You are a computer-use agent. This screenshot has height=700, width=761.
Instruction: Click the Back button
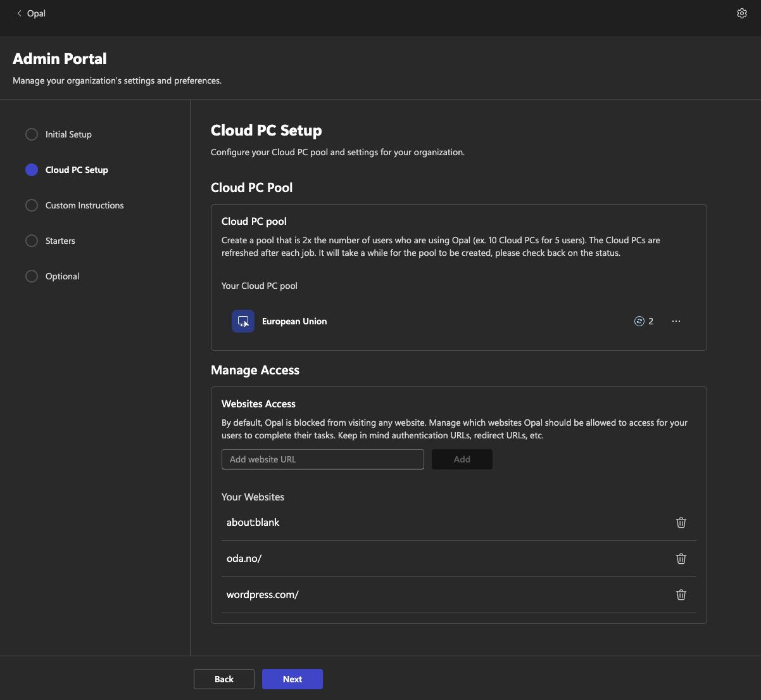[224, 679]
